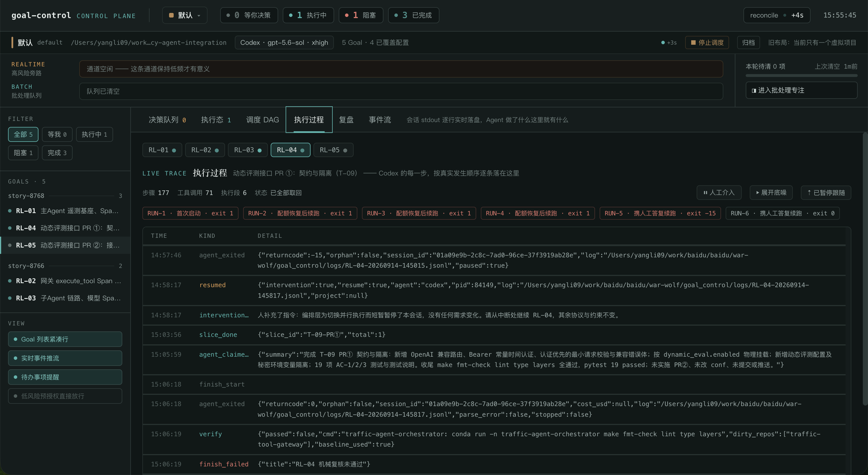Click the 归档 button

coord(748,43)
